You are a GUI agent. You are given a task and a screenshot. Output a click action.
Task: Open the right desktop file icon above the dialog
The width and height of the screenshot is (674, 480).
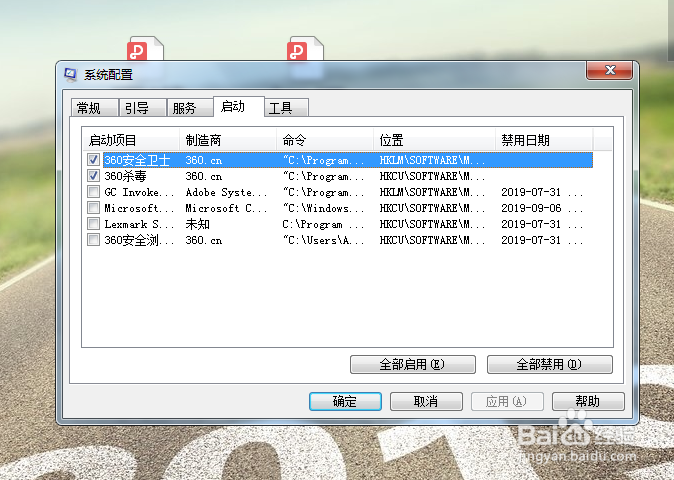[305, 49]
